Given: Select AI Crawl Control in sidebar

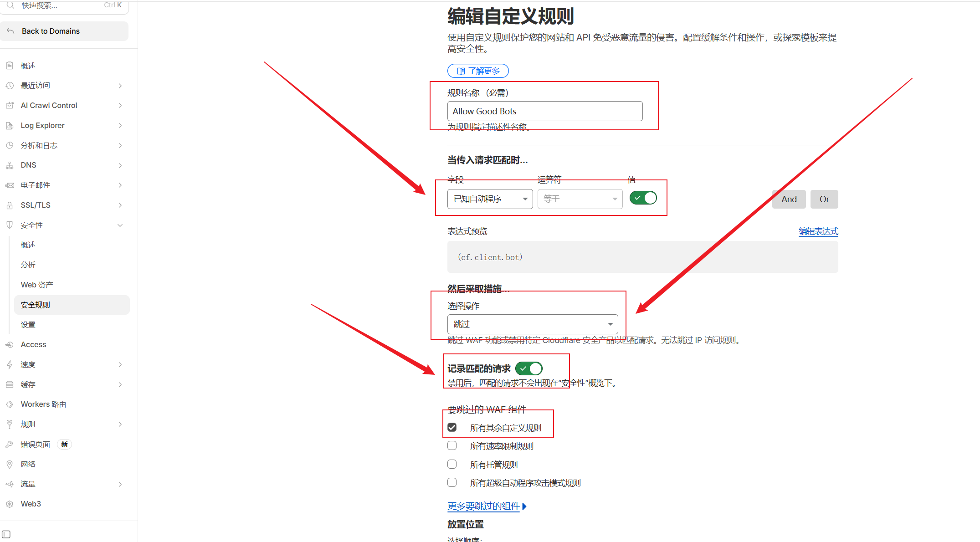Looking at the screenshot, I should click(49, 105).
